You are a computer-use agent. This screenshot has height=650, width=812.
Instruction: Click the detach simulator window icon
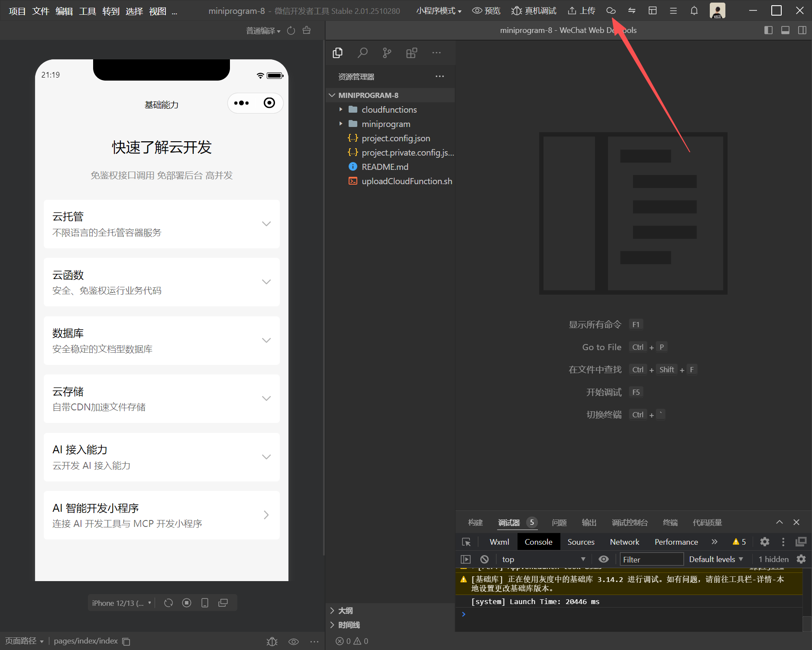[223, 603]
